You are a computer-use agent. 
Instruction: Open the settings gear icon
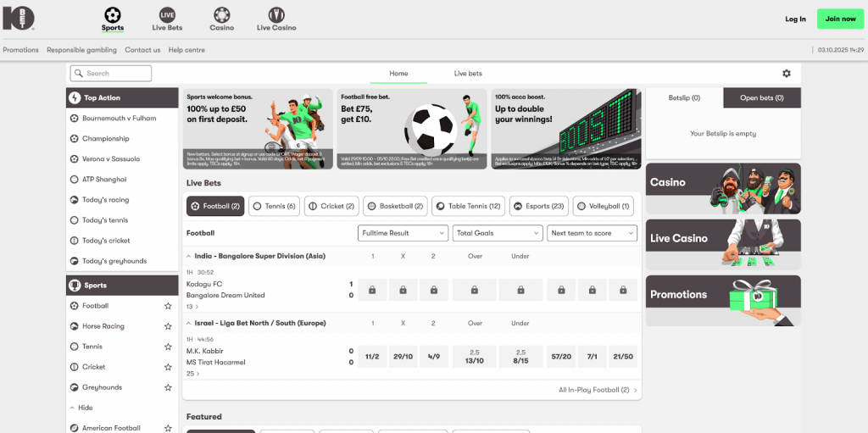787,73
